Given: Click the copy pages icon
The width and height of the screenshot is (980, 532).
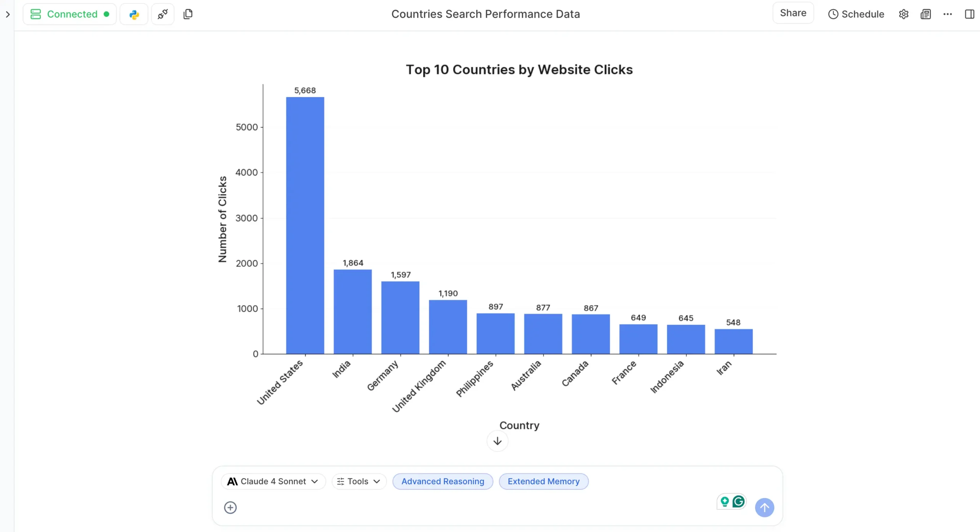Looking at the screenshot, I should pos(188,14).
